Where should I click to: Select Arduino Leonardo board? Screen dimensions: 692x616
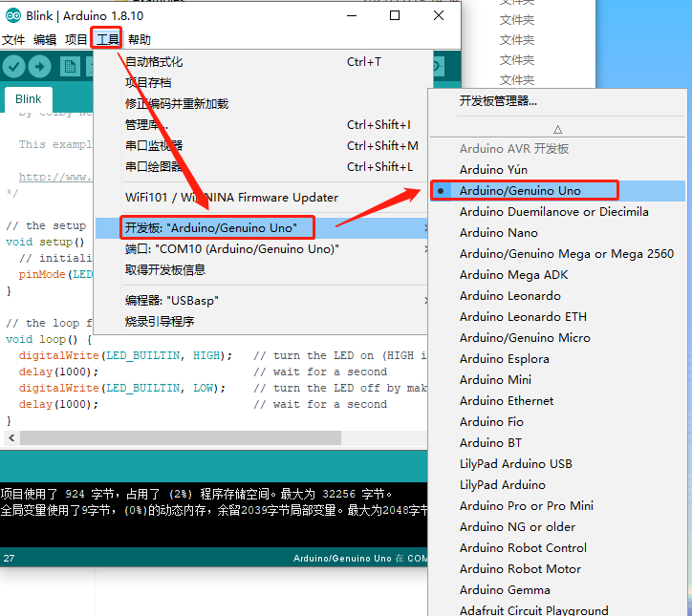click(558, 296)
